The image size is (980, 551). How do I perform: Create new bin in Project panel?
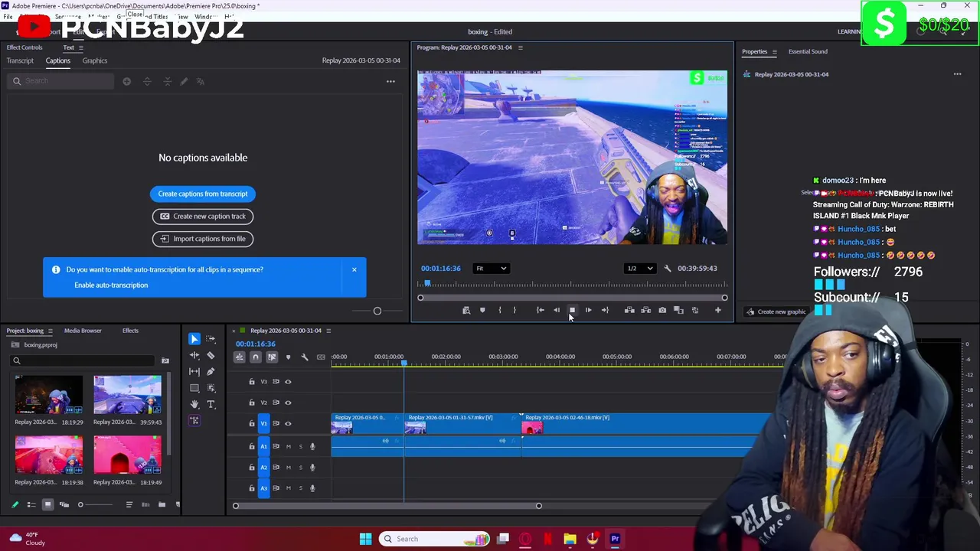[x=162, y=504]
